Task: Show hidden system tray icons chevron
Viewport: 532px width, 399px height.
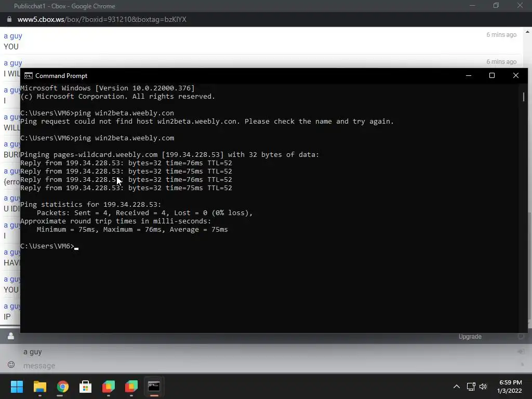Action: (x=457, y=387)
